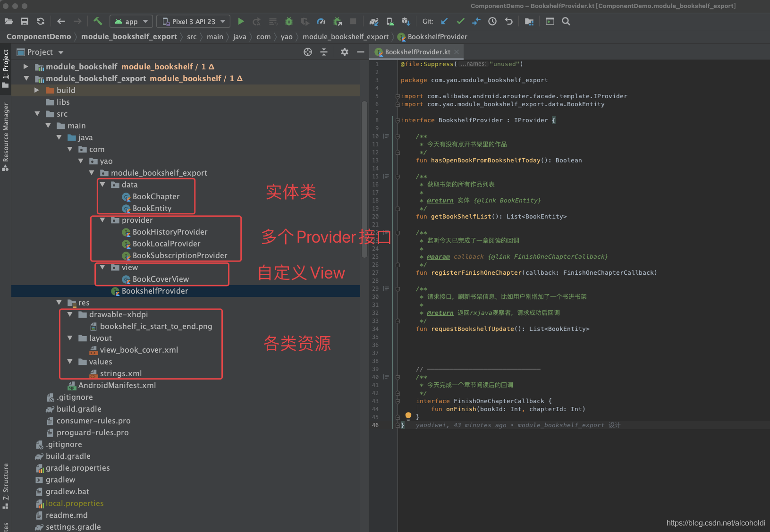Click the Debug bug icon
The height and width of the screenshot is (532, 770).
[289, 21]
